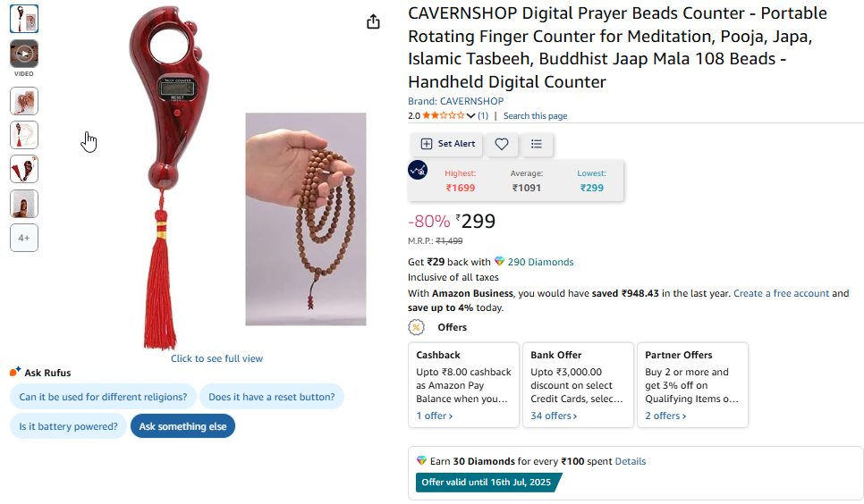Expand the 2 offers Partner Offers link

click(x=665, y=416)
